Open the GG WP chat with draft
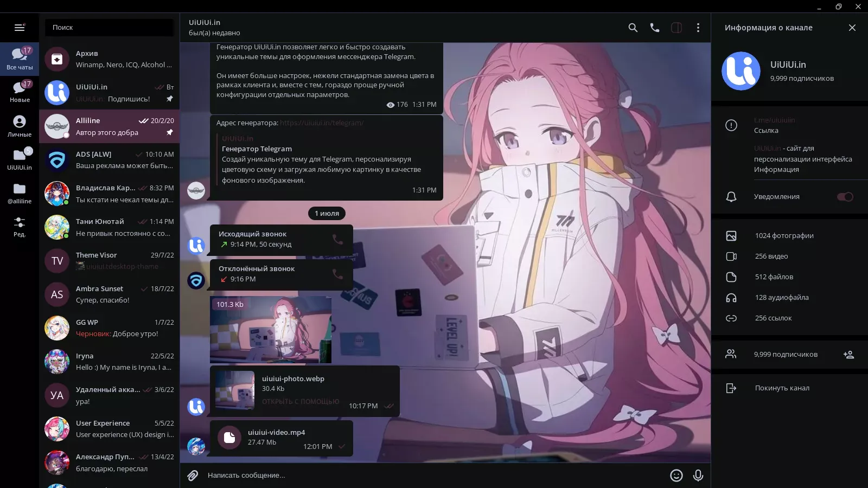The height and width of the screenshot is (488, 868). point(109,328)
